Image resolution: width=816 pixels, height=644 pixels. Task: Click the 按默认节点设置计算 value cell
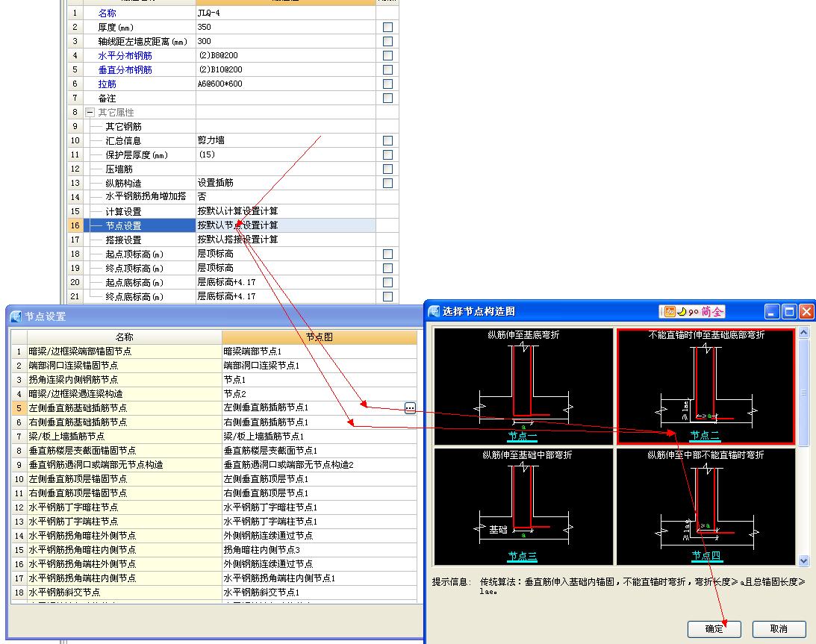point(286,225)
